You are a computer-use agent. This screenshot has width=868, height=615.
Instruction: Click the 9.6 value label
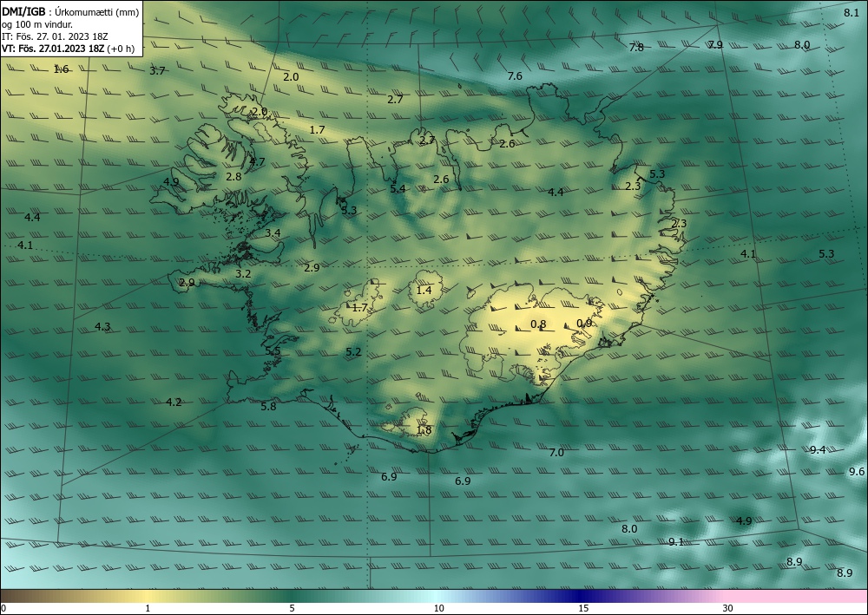click(857, 472)
